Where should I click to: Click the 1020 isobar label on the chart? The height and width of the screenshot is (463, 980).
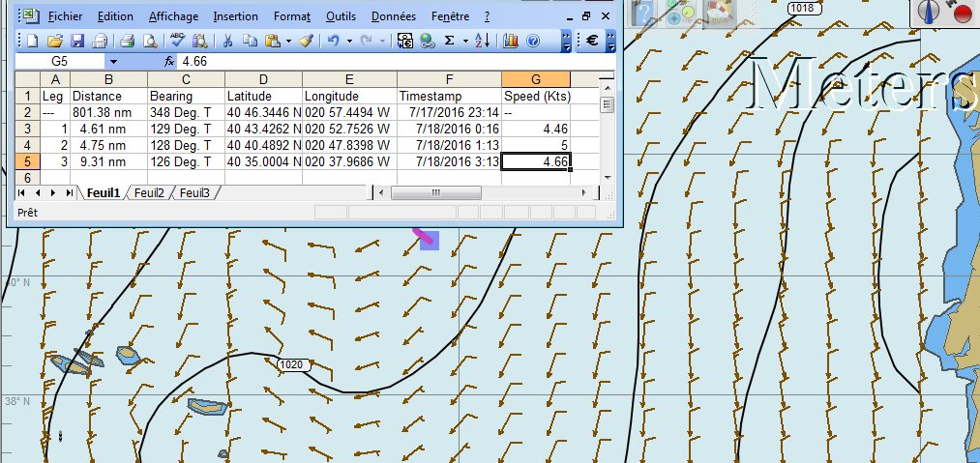(x=293, y=365)
